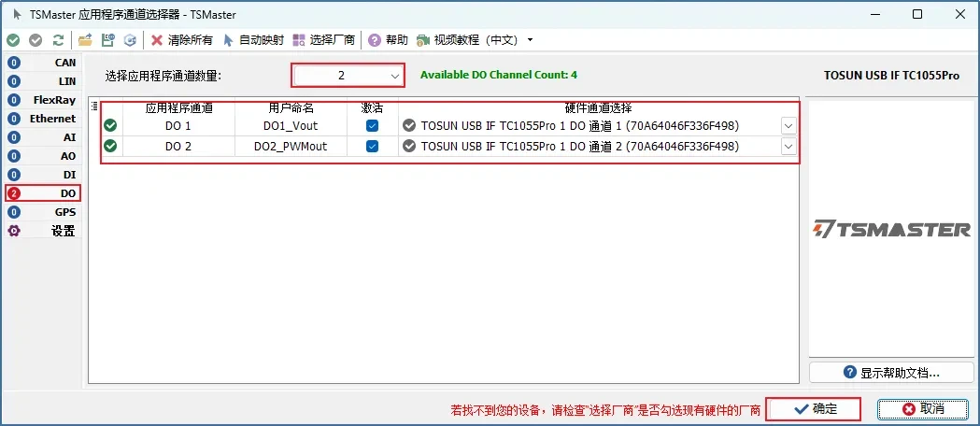980x426 pixels.
Task: Toggle 激活 checkbox for DO 2
Action: [372, 146]
